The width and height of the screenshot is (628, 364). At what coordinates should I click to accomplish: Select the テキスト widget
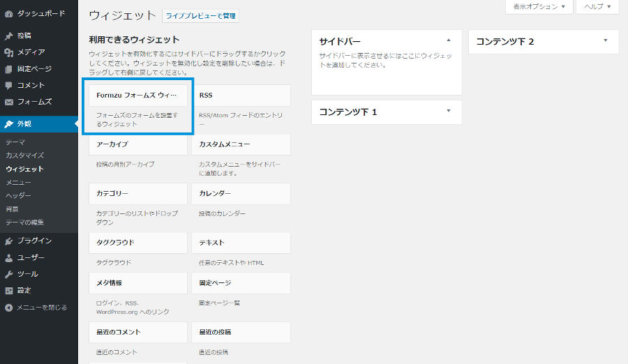pos(241,243)
